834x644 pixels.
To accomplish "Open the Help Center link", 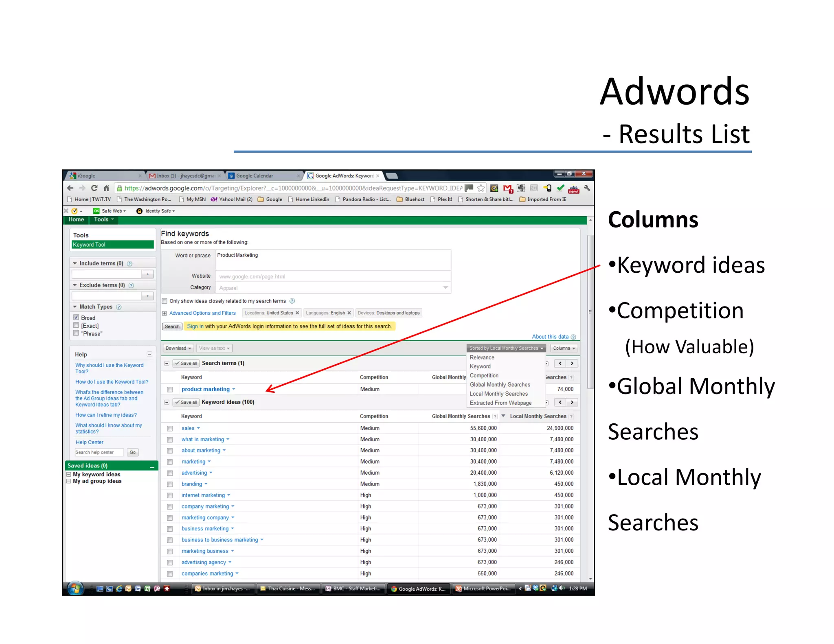I will click(89, 442).
